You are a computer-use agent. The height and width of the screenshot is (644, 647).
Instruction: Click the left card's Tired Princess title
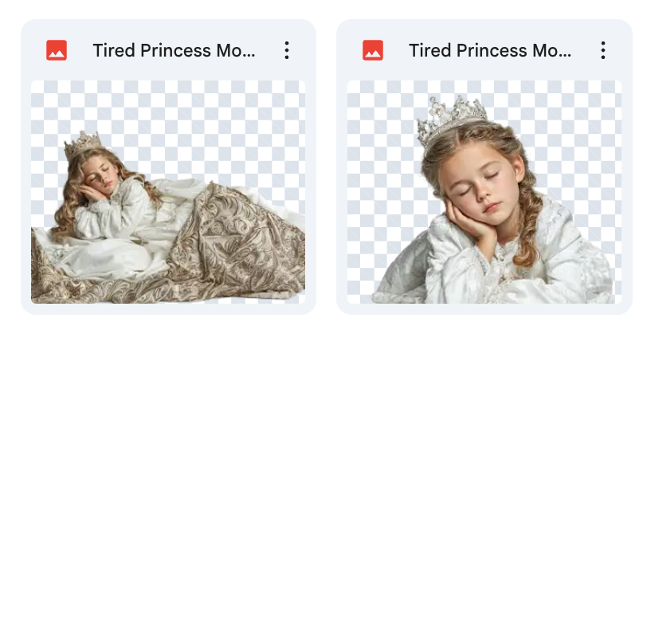click(174, 51)
